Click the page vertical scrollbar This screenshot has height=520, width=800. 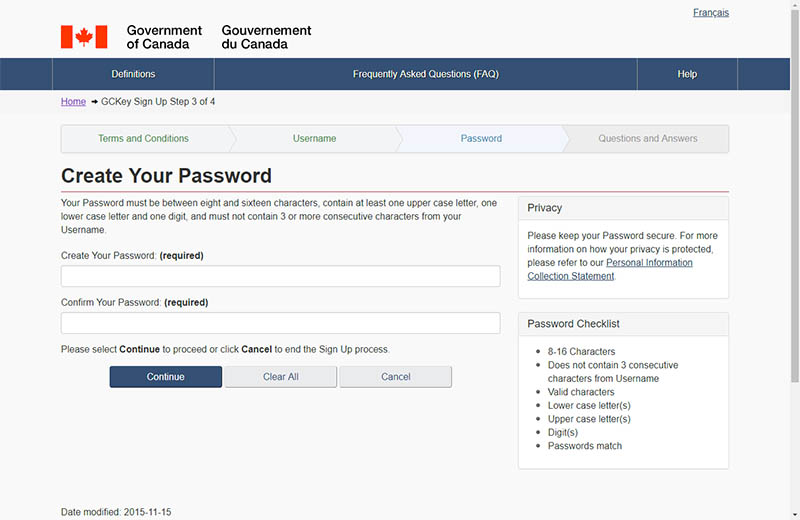tap(794, 200)
